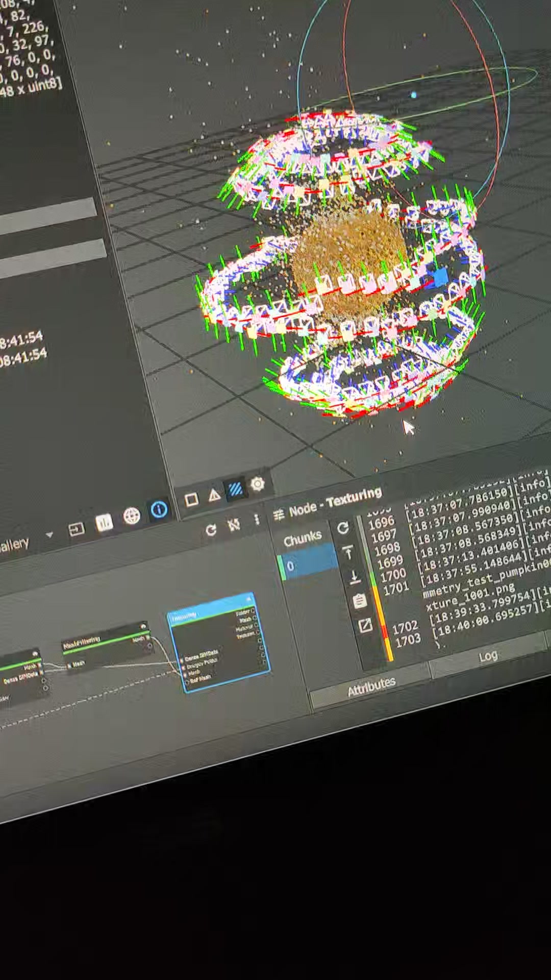The width and height of the screenshot is (551, 980).
Task: Copy log to clipboard icon
Action: (x=360, y=601)
